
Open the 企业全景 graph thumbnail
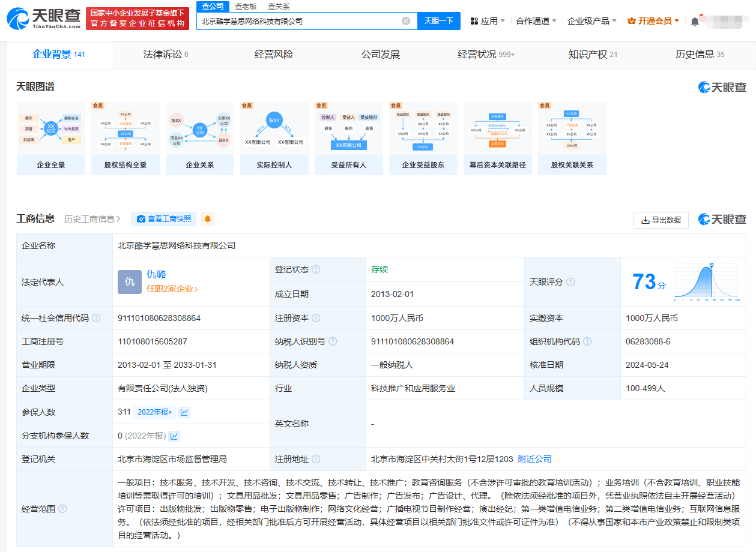click(x=51, y=139)
